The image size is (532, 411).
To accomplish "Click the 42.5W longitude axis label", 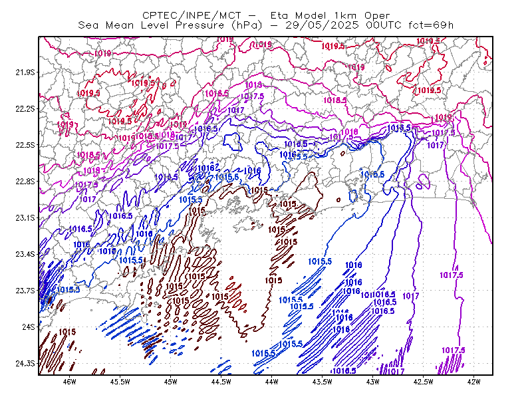I will click(423, 382).
